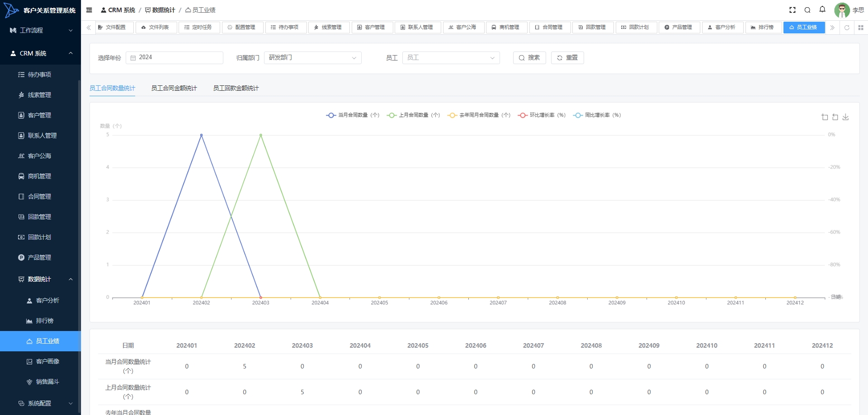The height and width of the screenshot is (415, 868).
Task: Click the fullscreen icon in header
Action: [x=792, y=10]
